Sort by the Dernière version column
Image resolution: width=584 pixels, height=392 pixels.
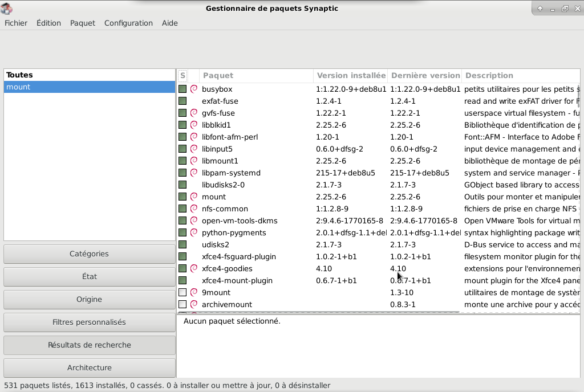(x=424, y=76)
